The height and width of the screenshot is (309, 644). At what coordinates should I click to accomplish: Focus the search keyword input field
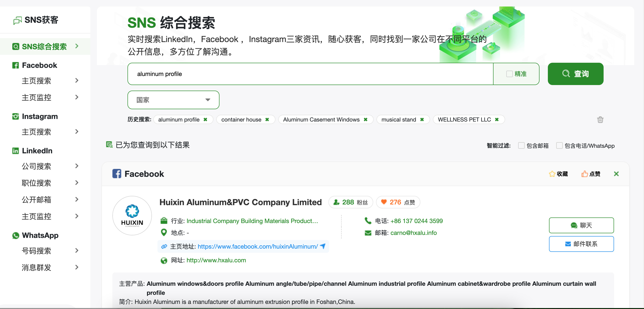pyautogui.click(x=310, y=74)
